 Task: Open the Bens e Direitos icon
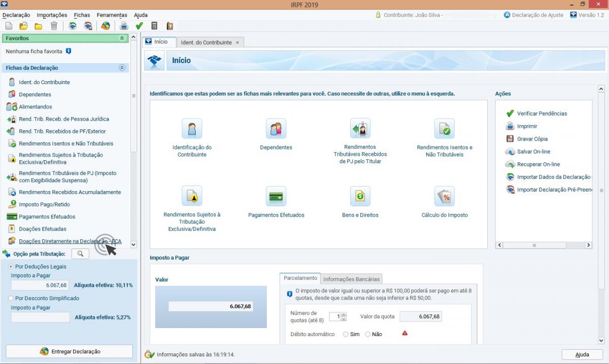pos(360,196)
